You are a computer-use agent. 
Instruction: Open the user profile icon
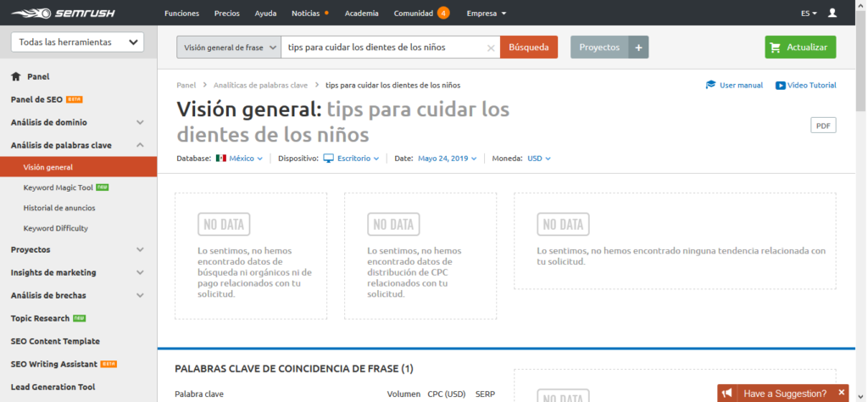(x=832, y=14)
